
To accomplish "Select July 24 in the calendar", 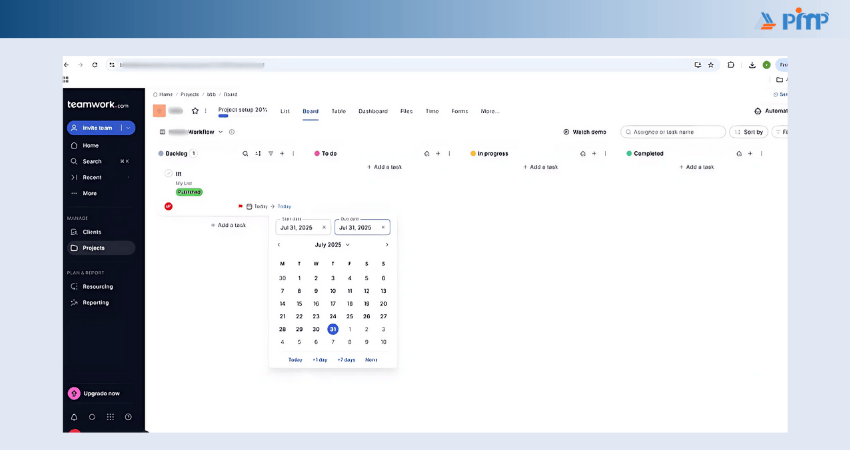I will click(x=333, y=317).
